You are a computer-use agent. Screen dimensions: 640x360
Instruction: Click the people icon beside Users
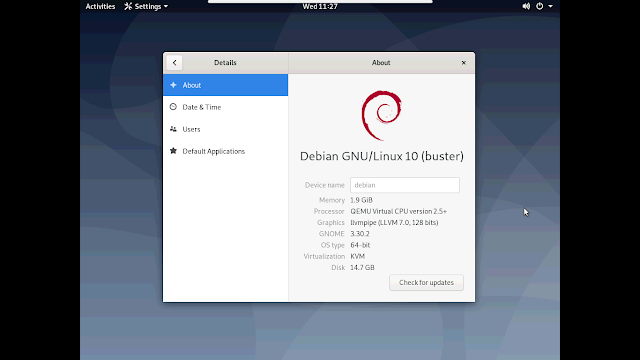click(173, 129)
